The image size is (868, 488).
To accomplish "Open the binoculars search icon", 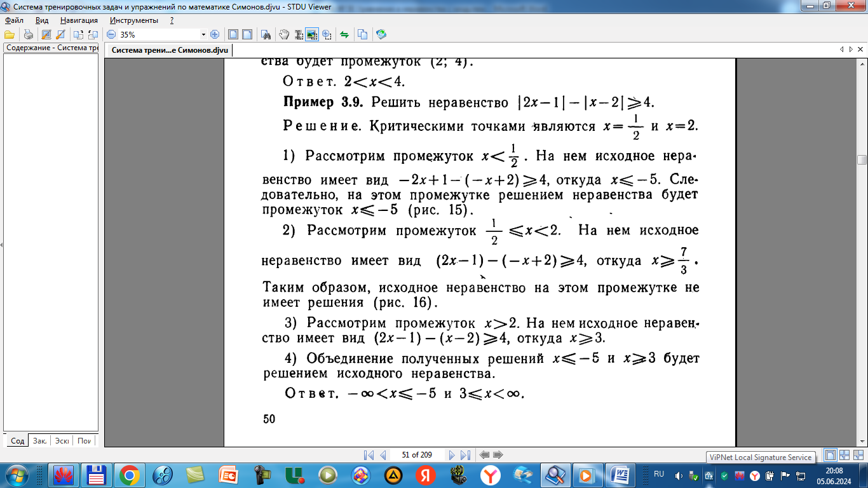I will point(267,34).
